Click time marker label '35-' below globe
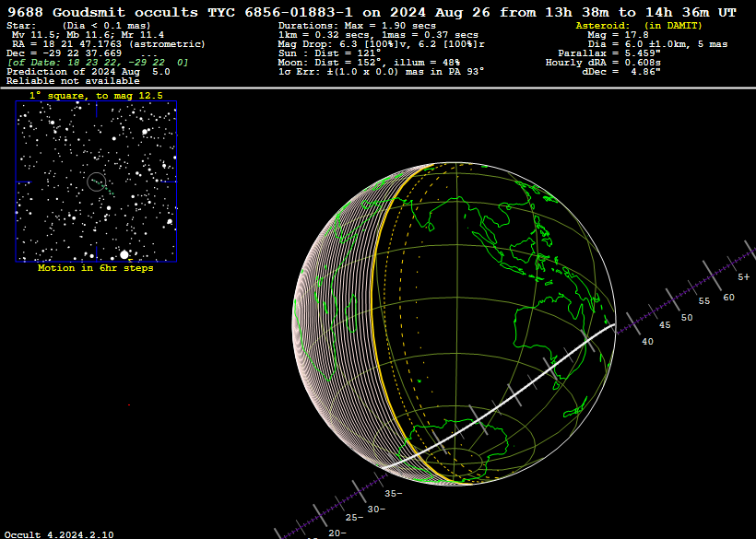756x539 pixels. (394, 494)
